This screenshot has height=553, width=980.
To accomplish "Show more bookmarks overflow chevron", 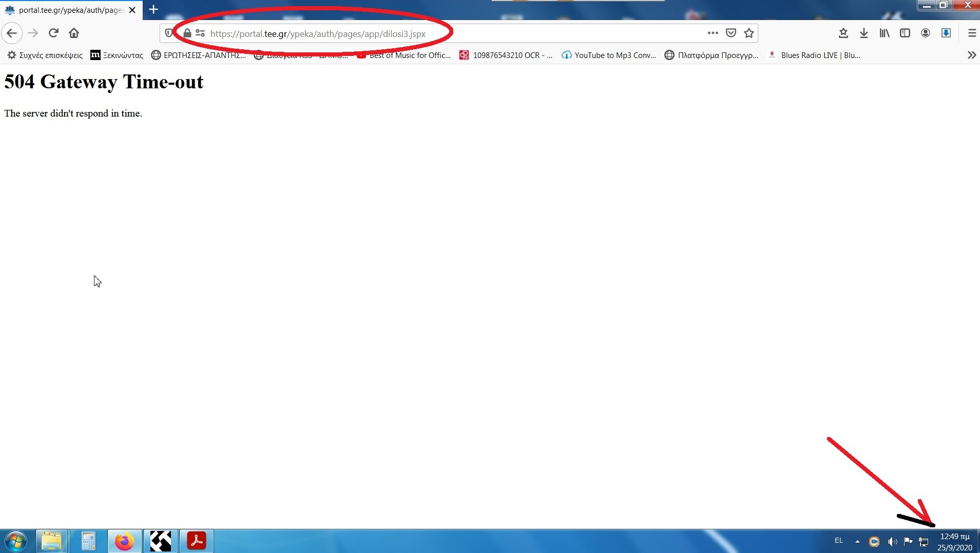I will pos(971,55).
